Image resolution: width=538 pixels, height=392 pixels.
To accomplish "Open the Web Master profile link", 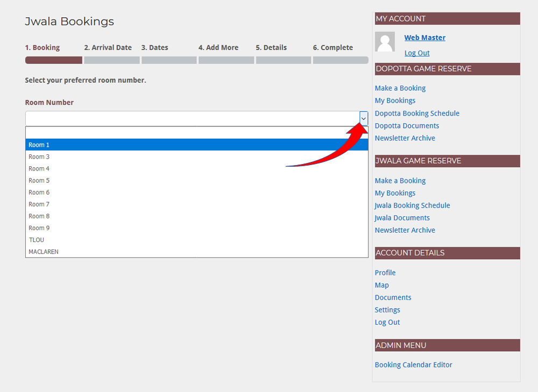I will pyautogui.click(x=424, y=38).
